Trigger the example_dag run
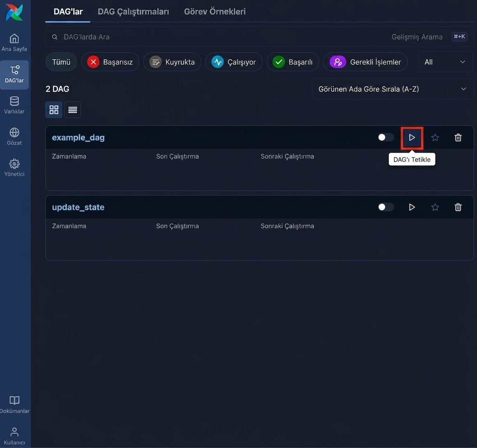Image resolution: width=477 pixels, height=448 pixels. coord(412,138)
